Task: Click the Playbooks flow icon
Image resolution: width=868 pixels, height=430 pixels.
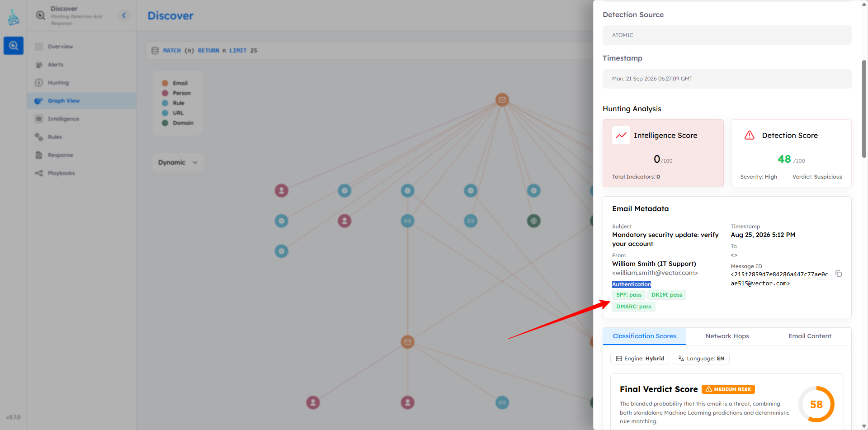Action: point(39,173)
